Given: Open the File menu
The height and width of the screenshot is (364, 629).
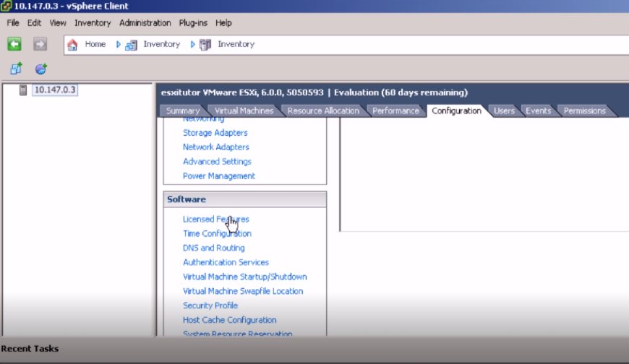Looking at the screenshot, I should (x=13, y=23).
